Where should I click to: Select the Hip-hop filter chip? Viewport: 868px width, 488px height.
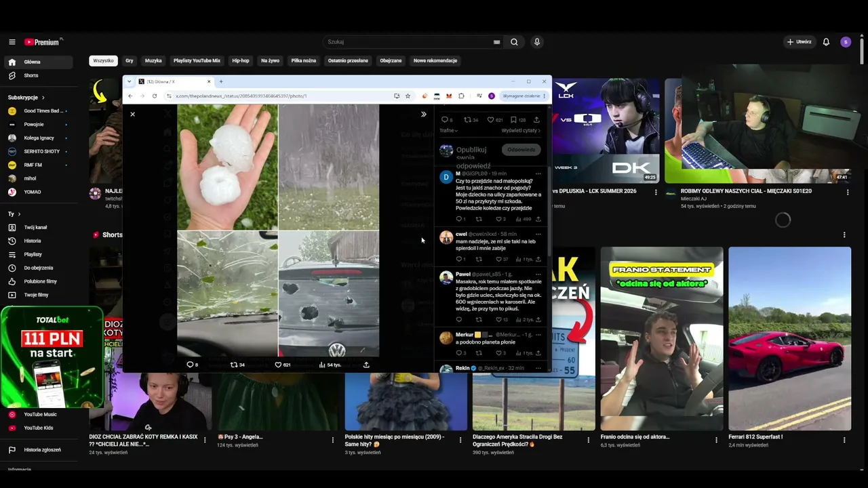[241, 61]
